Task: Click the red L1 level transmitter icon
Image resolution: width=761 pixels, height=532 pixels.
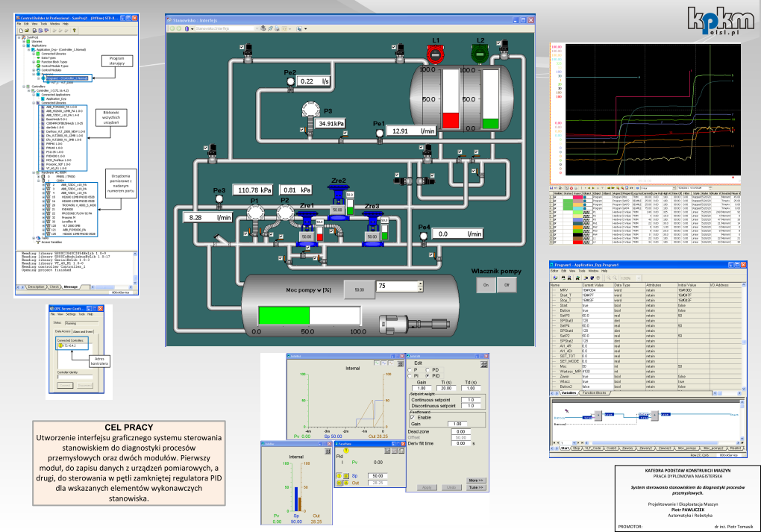Action: pyautogui.click(x=435, y=53)
